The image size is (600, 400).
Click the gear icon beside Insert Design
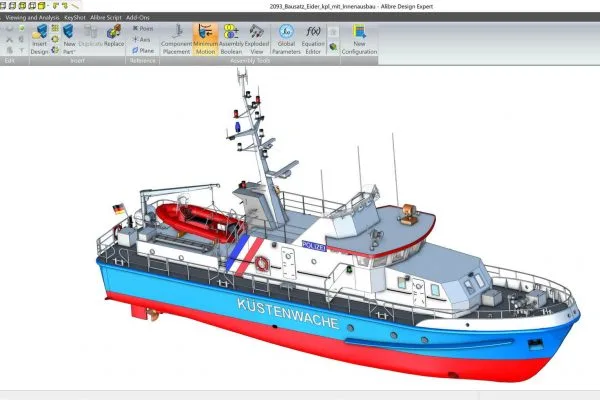coord(55,39)
